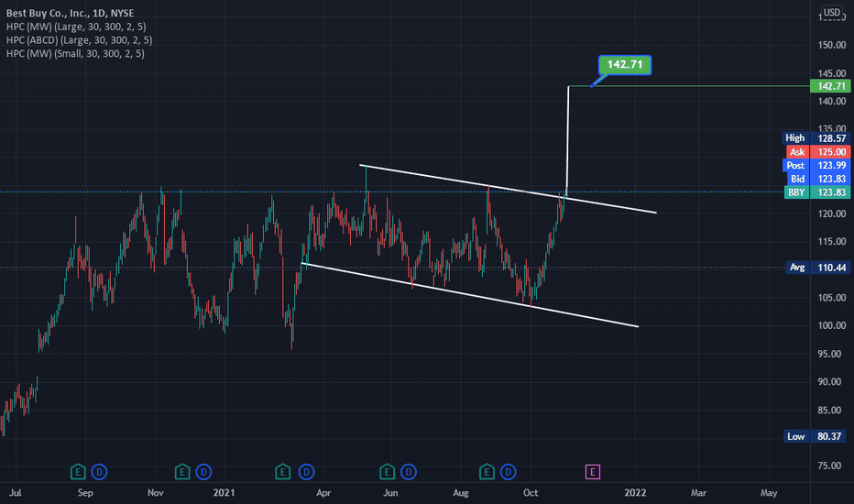Open the dividend D marker just after Sep 2020

(99, 472)
